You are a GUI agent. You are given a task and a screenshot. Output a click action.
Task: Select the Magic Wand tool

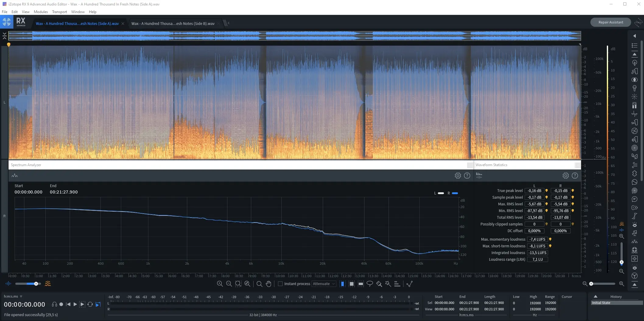tap(388, 284)
